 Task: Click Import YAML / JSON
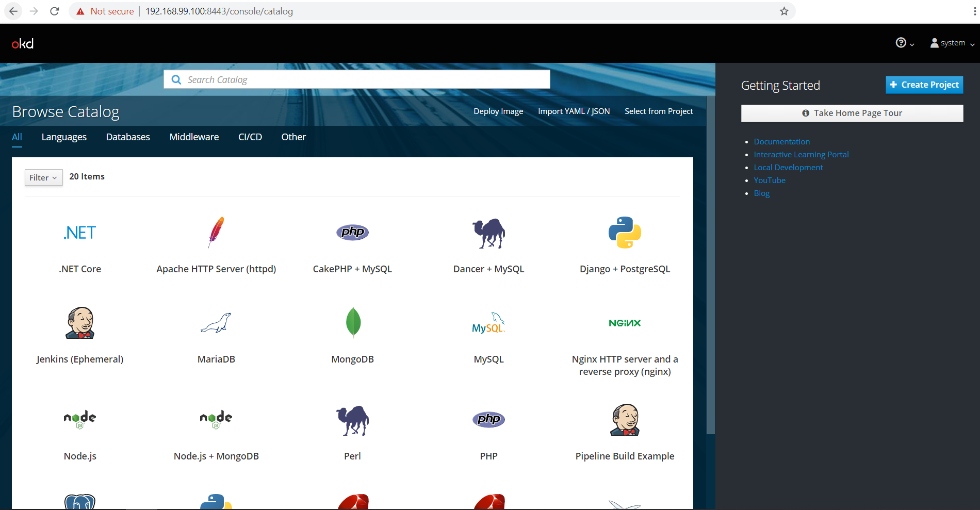(574, 111)
